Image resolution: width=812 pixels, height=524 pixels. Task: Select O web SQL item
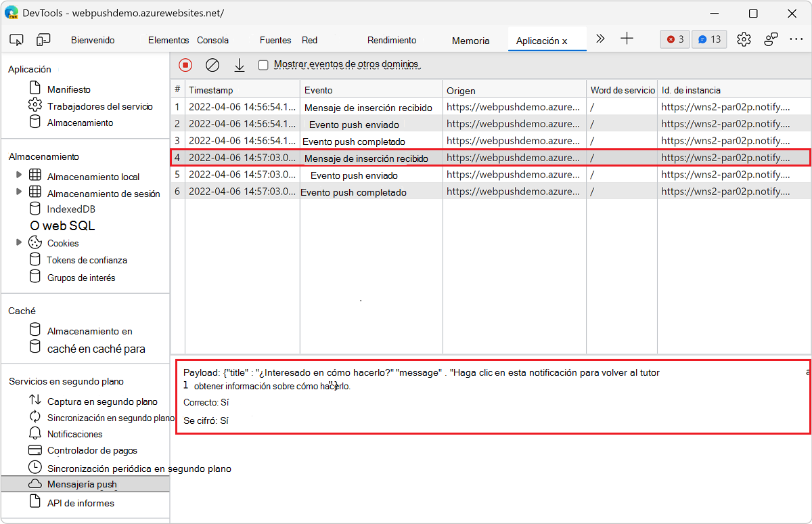tap(62, 225)
